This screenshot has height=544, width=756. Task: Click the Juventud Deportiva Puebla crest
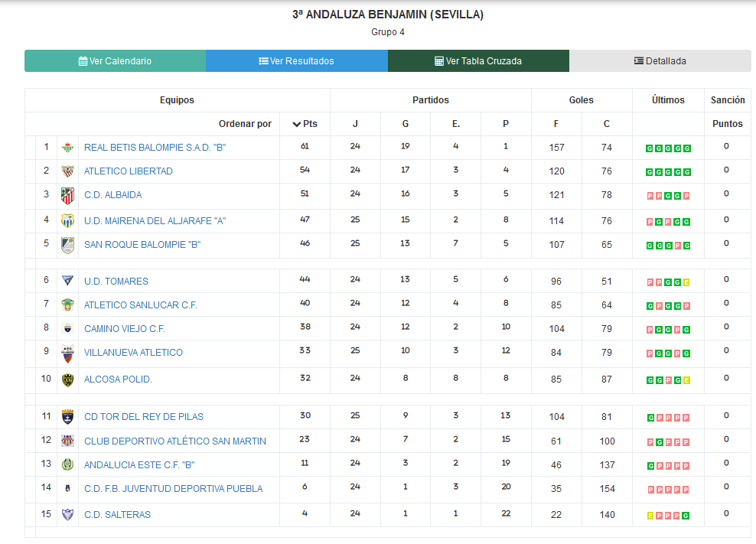(x=67, y=489)
